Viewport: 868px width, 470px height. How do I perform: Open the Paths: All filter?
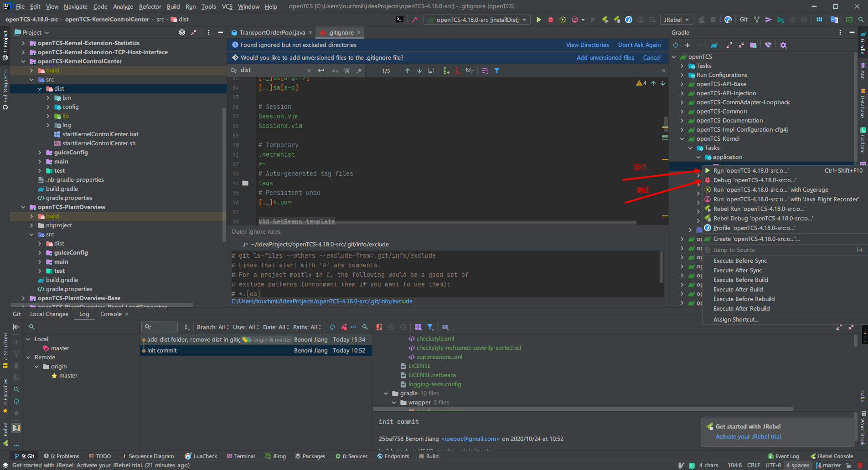point(307,327)
